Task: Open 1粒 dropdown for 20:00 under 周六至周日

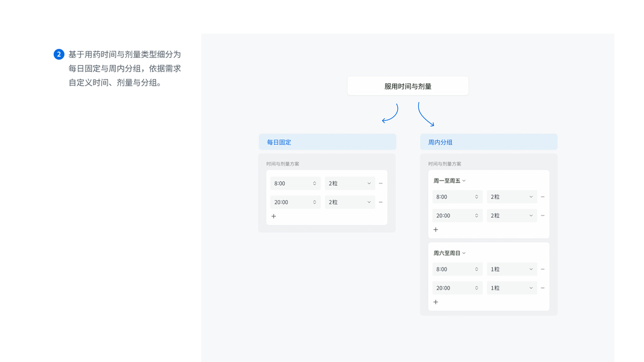Action: pyautogui.click(x=512, y=288)
